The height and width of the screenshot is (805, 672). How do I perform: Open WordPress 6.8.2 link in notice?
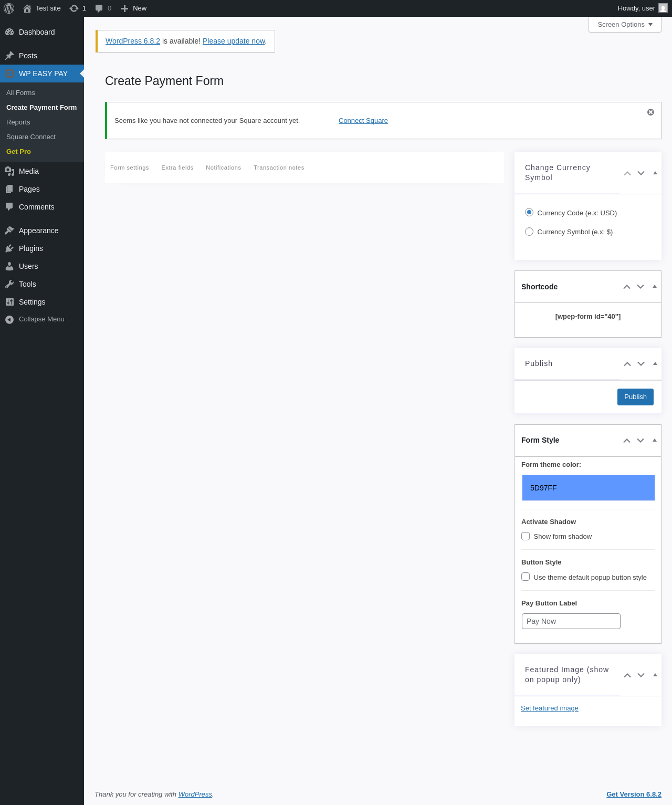click(x=133, y=41)
